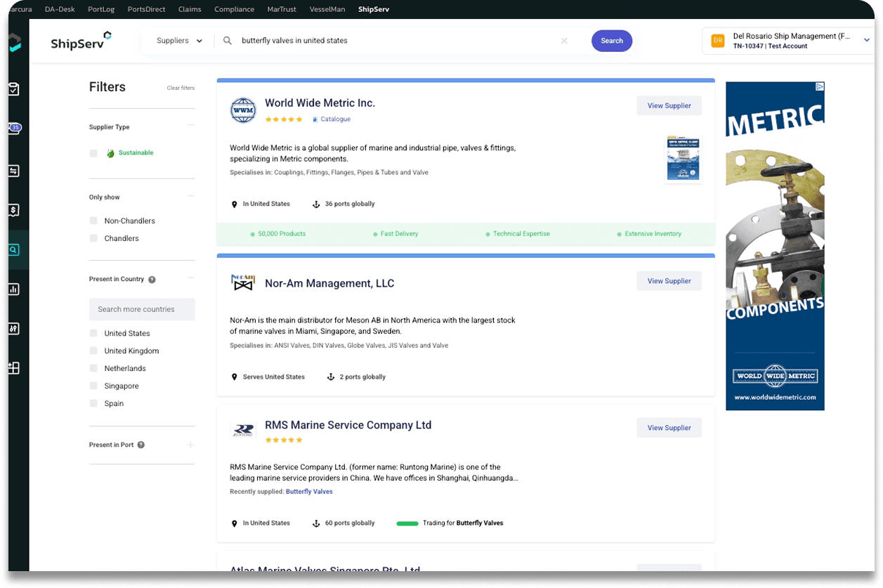
Task: Click the Present in Country help icon
Action: tap(152, 280)
